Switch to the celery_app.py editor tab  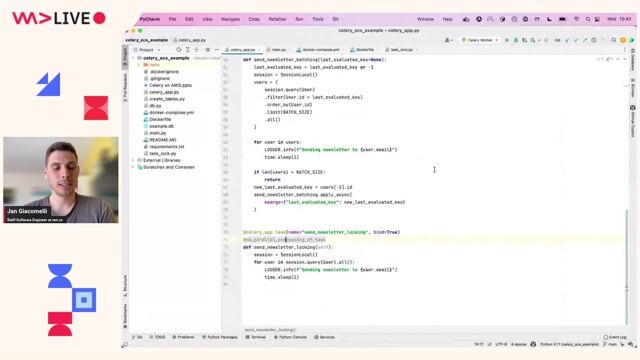[x=242, y=50]
